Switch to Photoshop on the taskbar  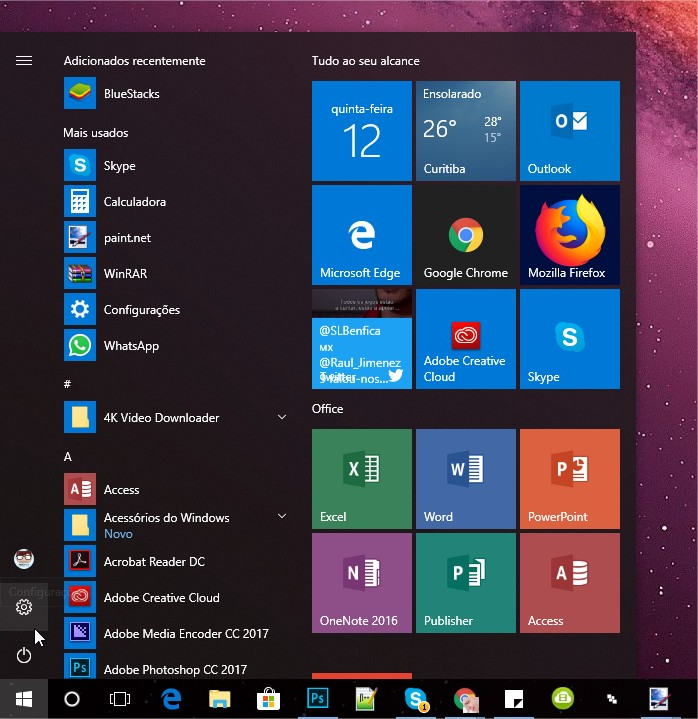[x=317, y=699]
